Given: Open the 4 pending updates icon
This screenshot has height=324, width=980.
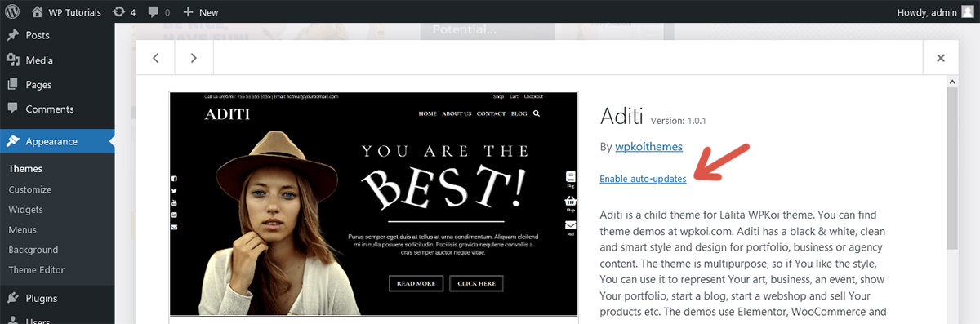Looking at the screenshot, I should (x=124, y=12).
